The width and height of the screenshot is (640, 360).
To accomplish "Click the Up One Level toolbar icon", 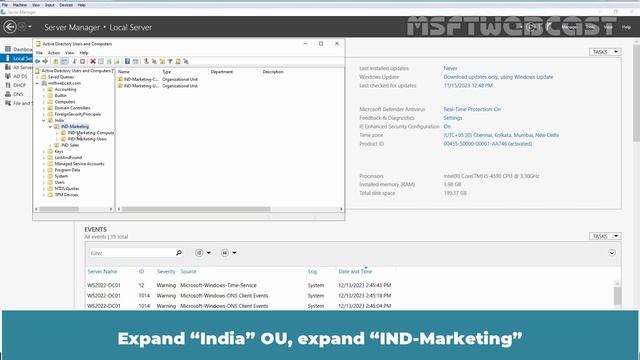I will (56, 61).
